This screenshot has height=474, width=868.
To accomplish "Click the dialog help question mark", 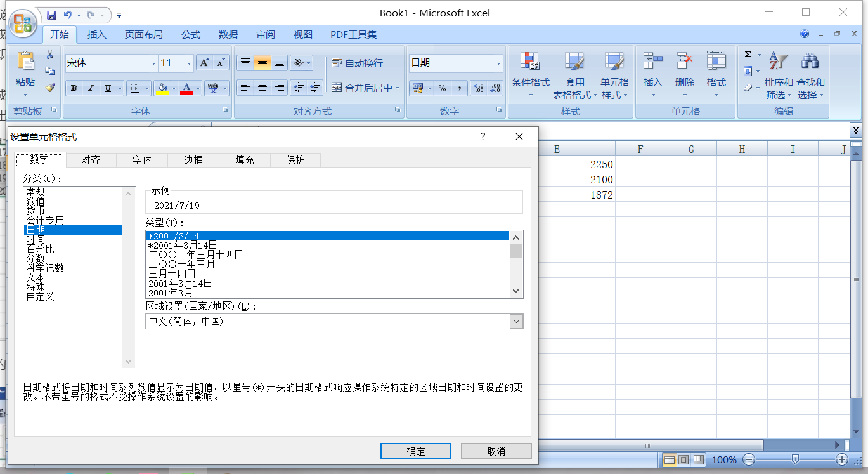I will [483, 136].
